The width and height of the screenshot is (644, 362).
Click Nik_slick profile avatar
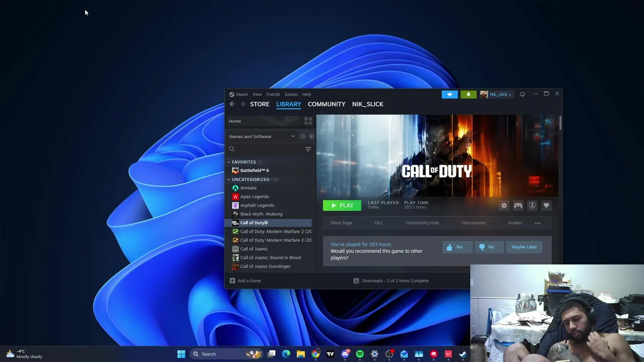(484, 95)
